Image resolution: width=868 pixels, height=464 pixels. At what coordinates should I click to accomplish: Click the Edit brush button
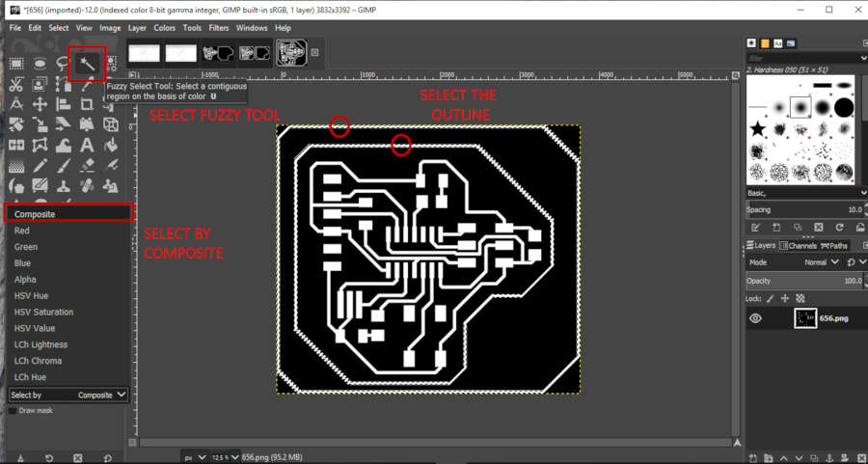pos(754,228)
